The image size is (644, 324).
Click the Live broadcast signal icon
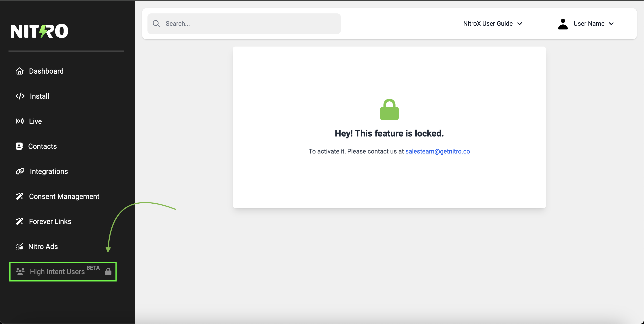[20, 121]
